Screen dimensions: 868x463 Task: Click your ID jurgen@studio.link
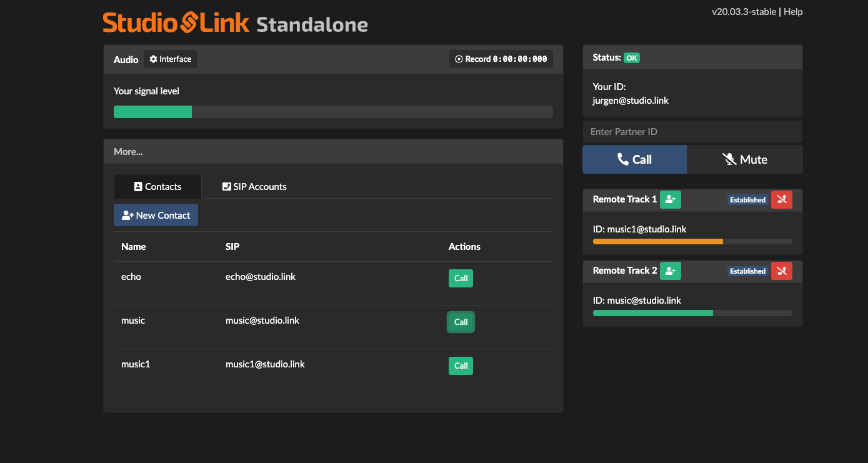(x=631, y=101)
